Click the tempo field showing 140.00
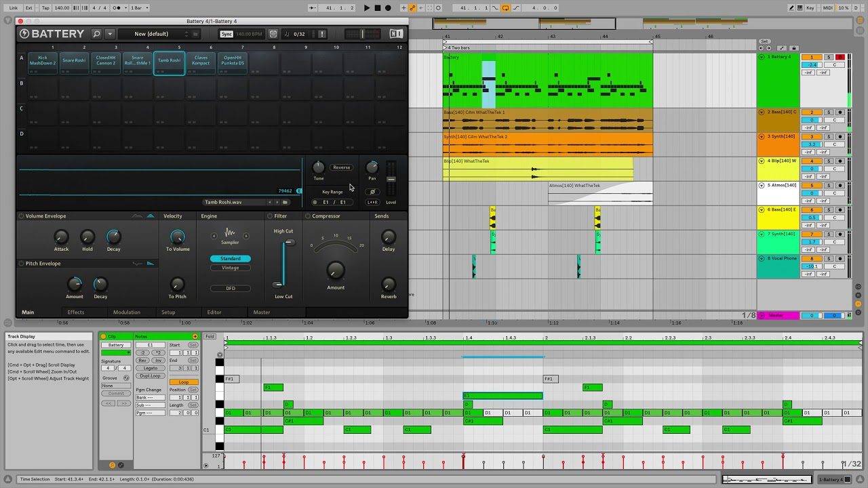This screenshot has height=488, width=868. tap(62, 8)
